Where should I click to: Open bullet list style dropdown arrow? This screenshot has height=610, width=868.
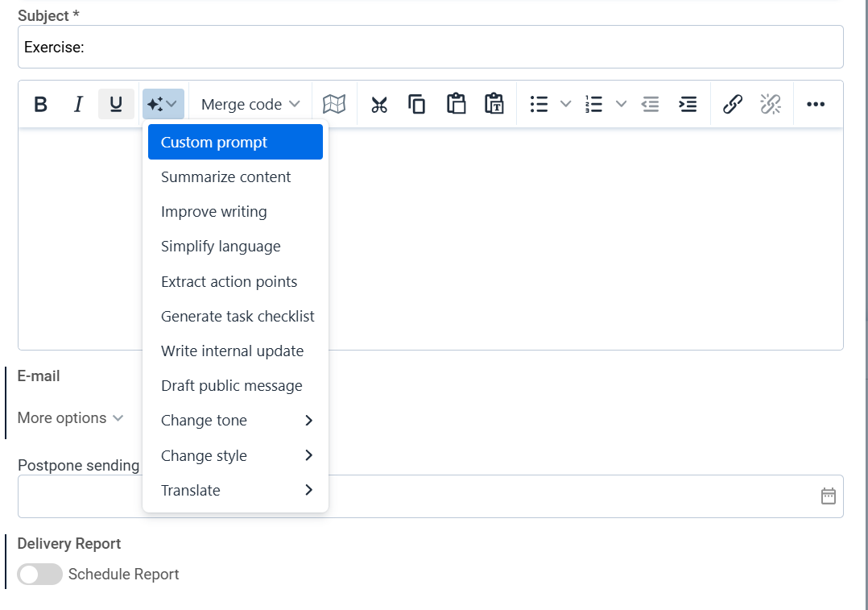(x=565, y=104)
